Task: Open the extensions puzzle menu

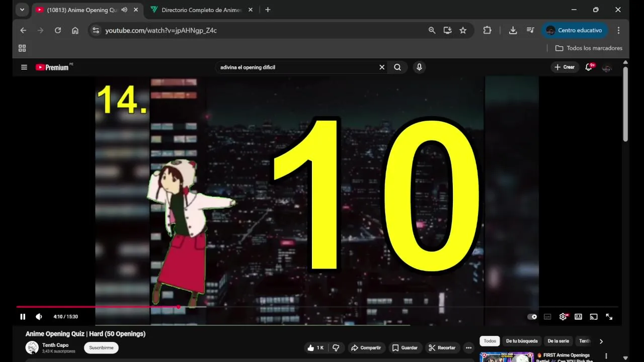Action: (487, 30)
